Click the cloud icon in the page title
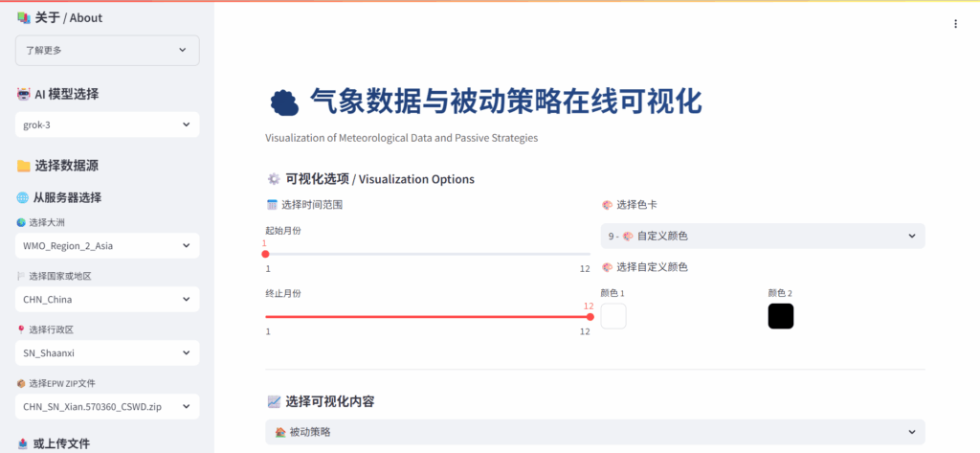The width and height of the screenshot is (980, 453). (x=283, y=102)
